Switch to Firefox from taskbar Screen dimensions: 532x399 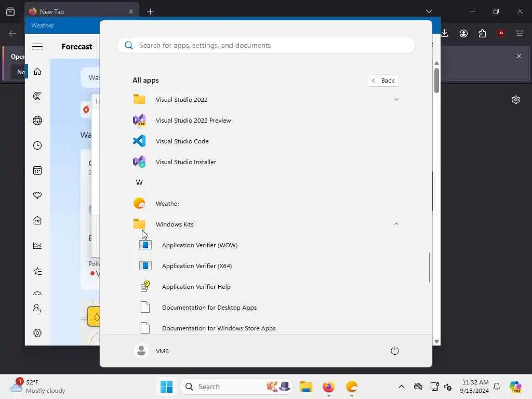[x=328, y=387]
